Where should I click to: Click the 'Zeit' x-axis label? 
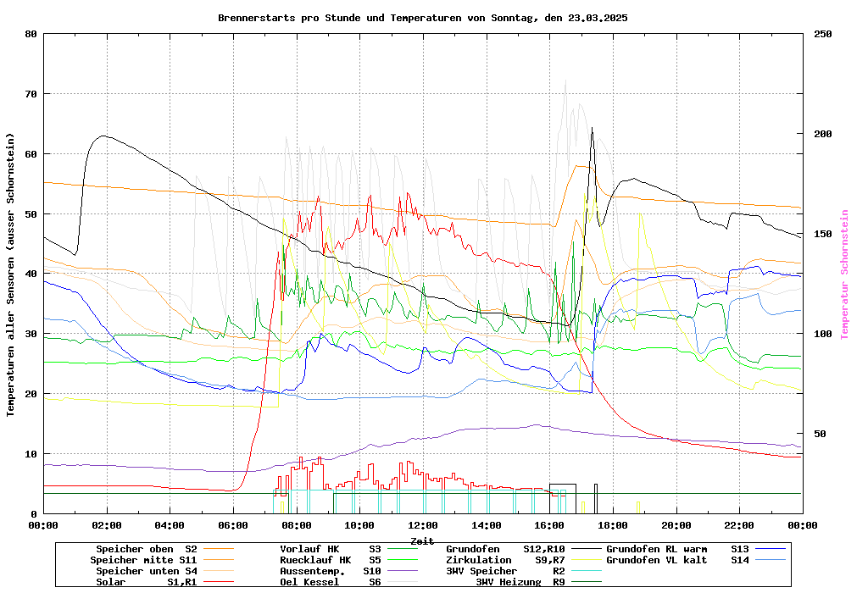tap(422, 540)
